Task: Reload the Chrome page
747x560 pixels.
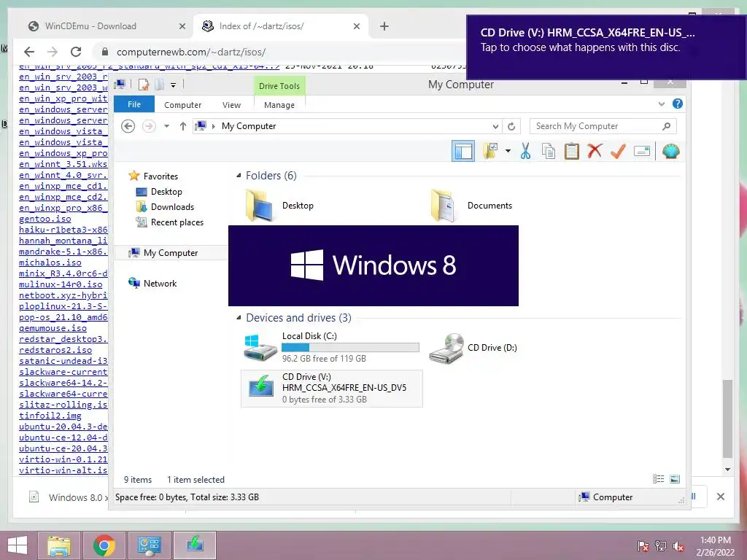Action: [76, 52]
